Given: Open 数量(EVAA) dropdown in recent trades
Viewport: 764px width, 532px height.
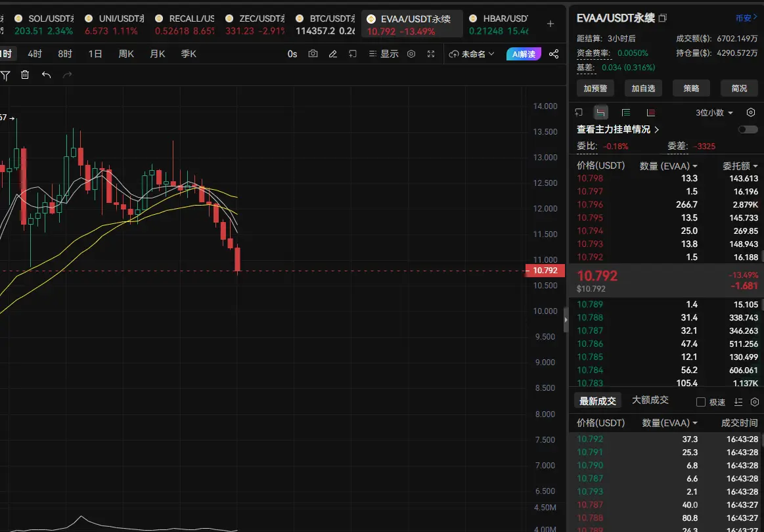Looking at the screenshot, I should [670, 423].
